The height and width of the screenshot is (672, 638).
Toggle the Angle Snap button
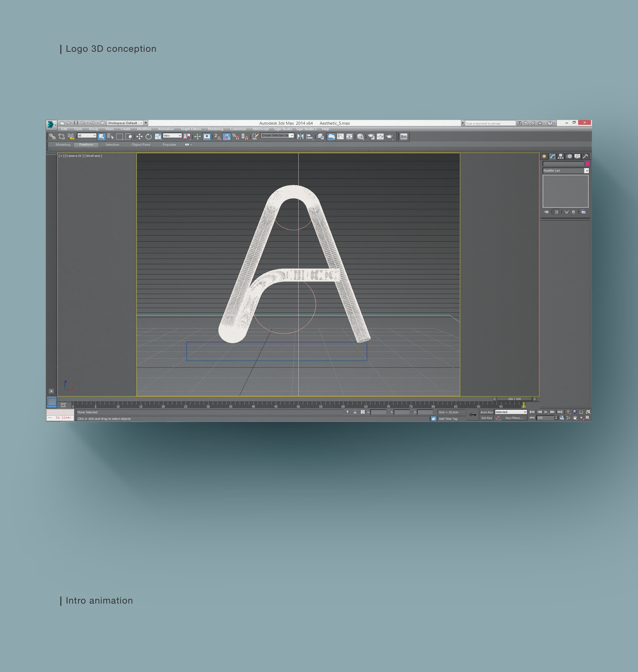(226, 137)
